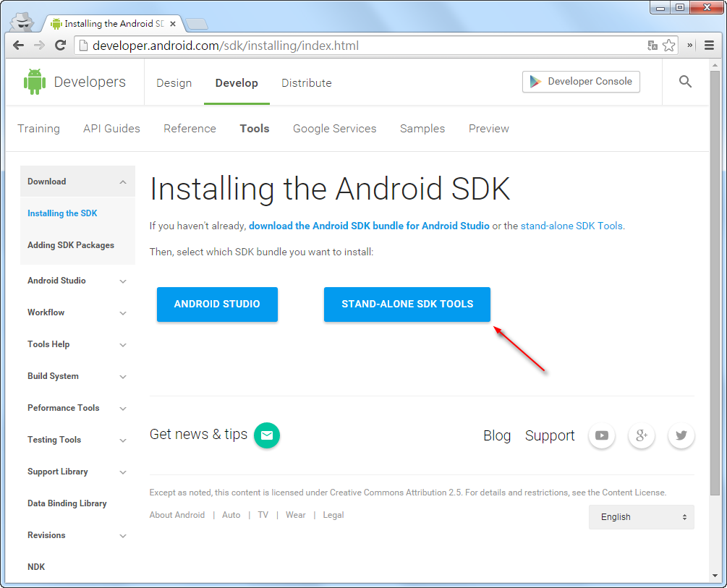
Task: Open the Design top navigation tab
Action: (174, 83)
